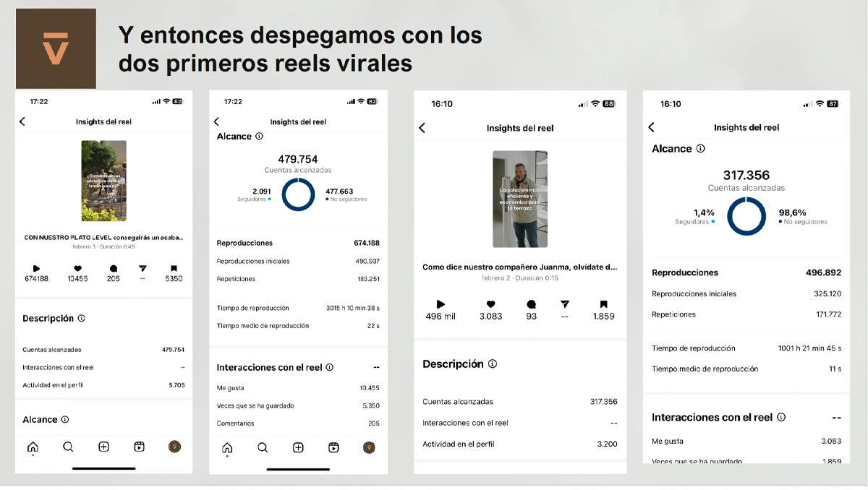
Task: Open the PLATO LEVEL reel thumbnail
Action: coord(103,181)
